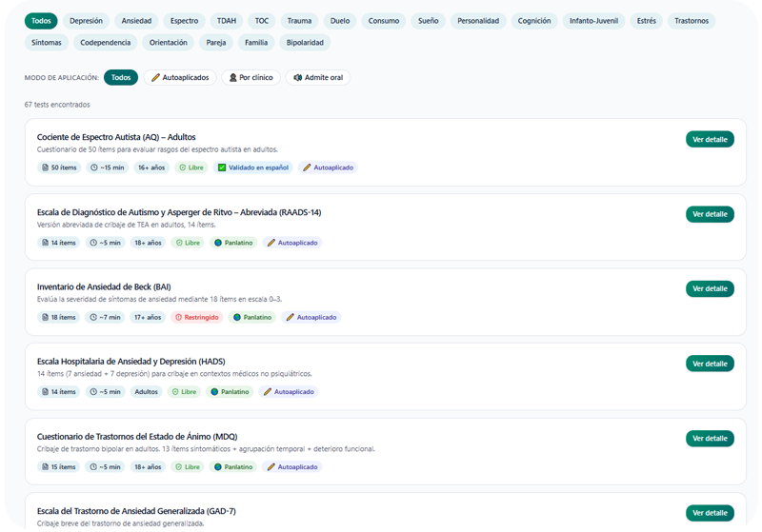This screenshot has width=762, height=532.
Task: Filter by Autoaplicados mode
Action: [x=180, y=78]
